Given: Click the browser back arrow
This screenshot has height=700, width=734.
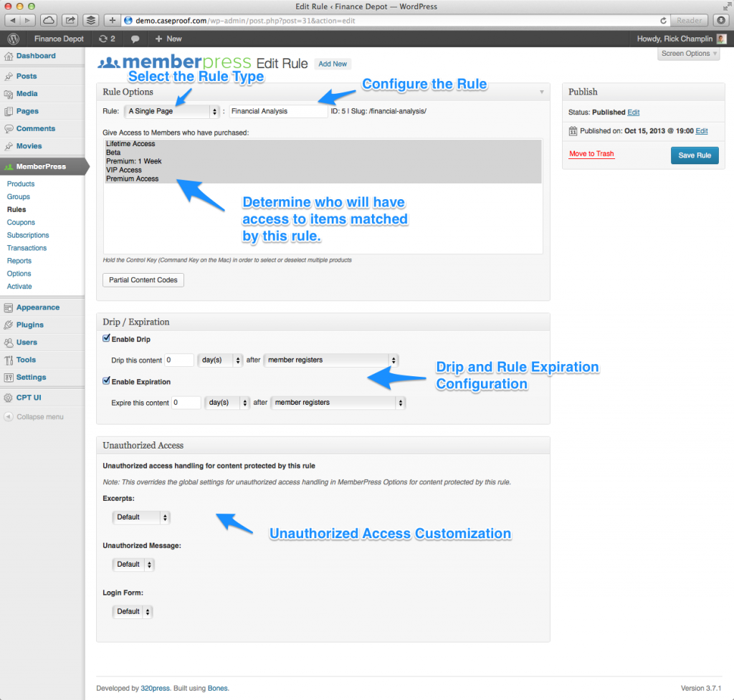Looking at the screenshot, I should pos(13,20).
